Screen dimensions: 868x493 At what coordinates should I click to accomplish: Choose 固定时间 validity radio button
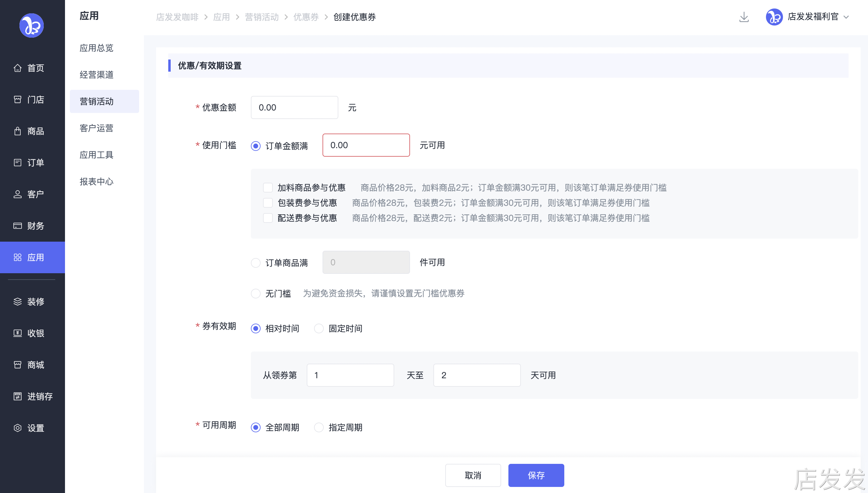(319, 328)
